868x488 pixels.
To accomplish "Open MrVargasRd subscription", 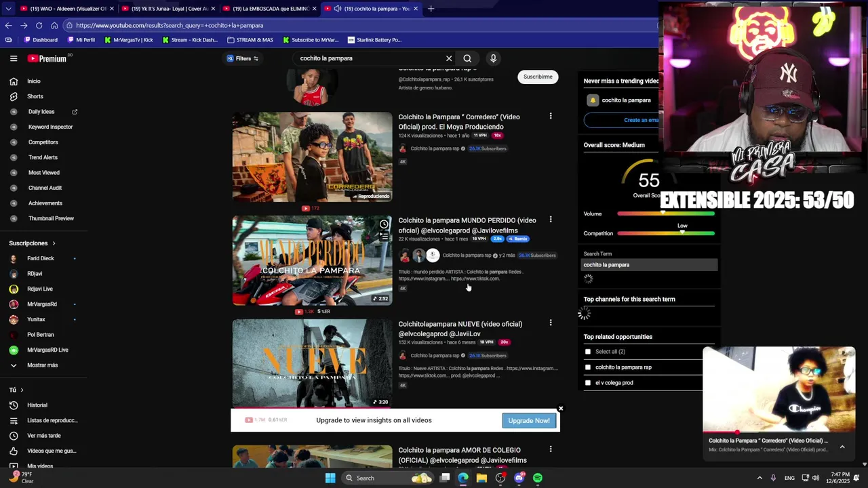I will [x=41, y=304].
